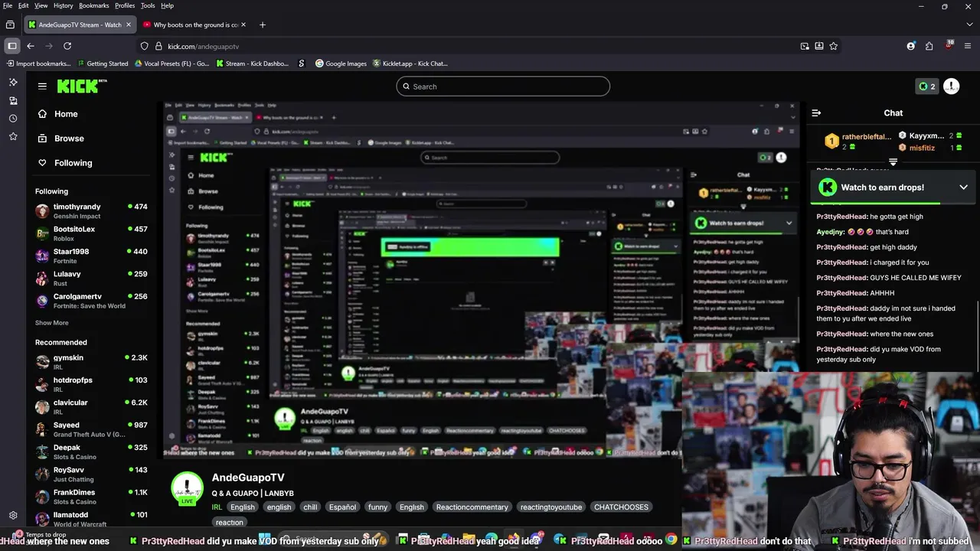The width and height of the screenshot is (980, 551).
Task: Expand Watch to earn drops chevron
Action: coord(964,187)
